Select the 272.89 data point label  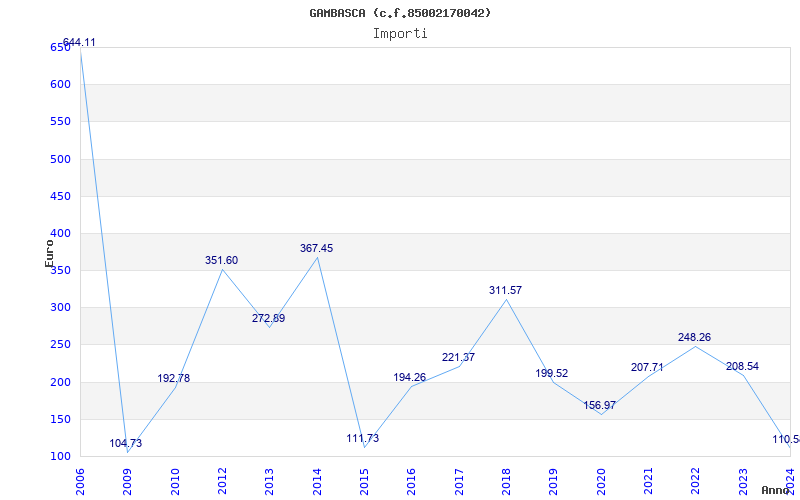[268, 318]
